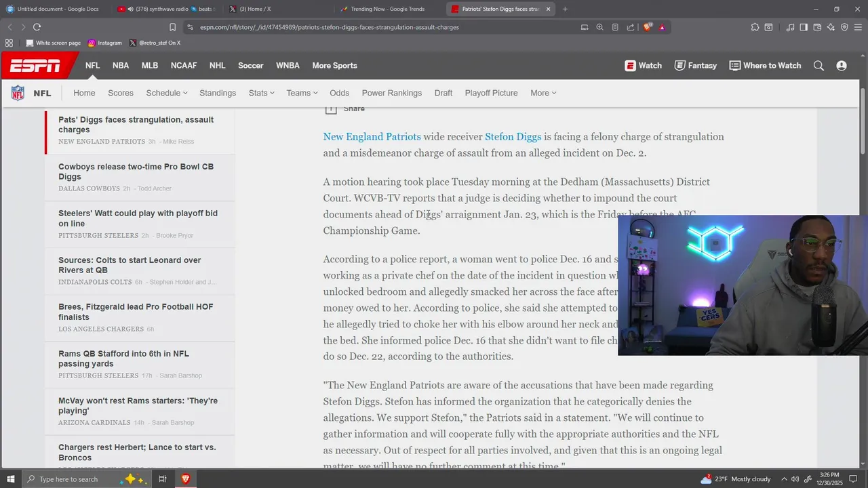The width and height of the screenshot is (868, 488).
Task: Open Soccer in ESPN top navigation
Action: click(x=250, y=66)
